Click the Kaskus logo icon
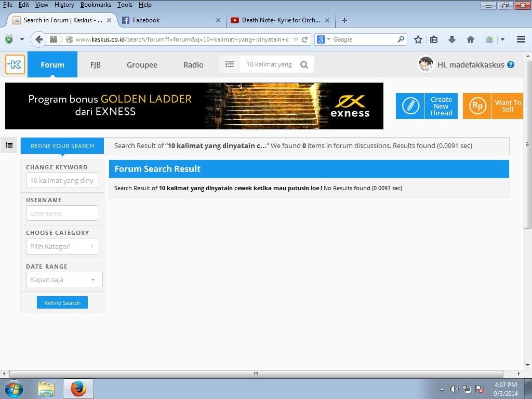532x399 pixels. pos(15,64)
